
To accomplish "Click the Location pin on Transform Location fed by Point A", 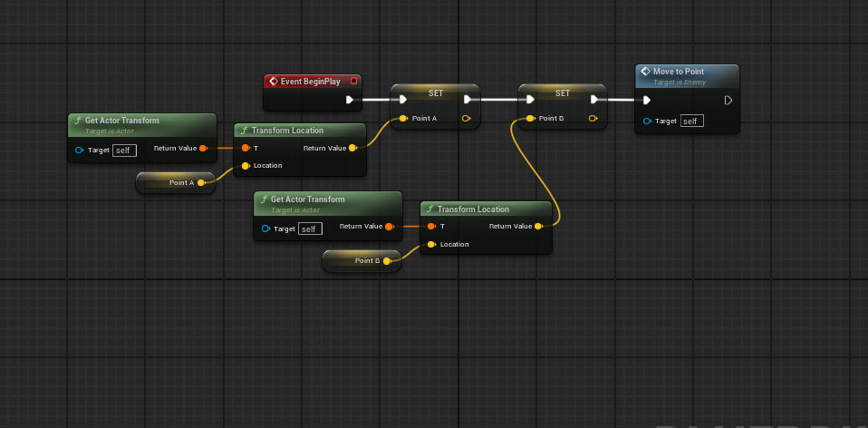I will 245,166.
